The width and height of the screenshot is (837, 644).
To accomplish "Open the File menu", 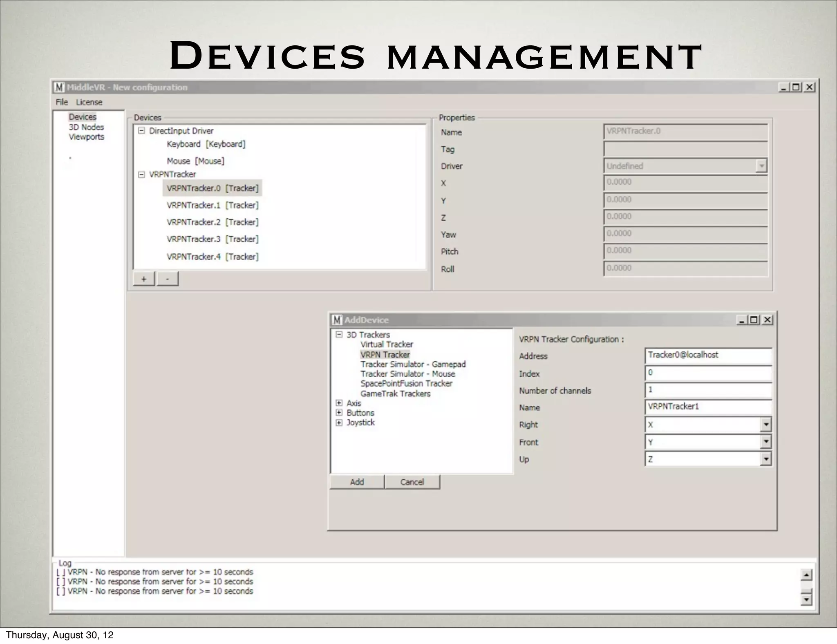I will (x=62, y=102).
